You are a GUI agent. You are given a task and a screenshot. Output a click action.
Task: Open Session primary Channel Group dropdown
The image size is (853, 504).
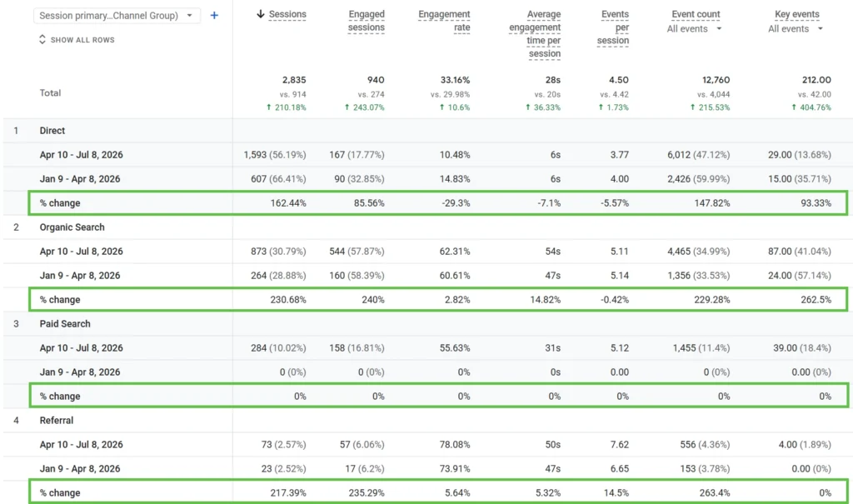pyautogui.click(x=117, y=15)
